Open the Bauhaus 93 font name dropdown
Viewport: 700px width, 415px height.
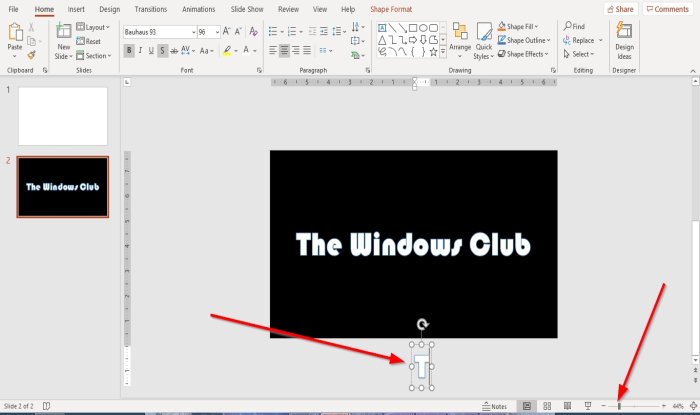[194, 32]
